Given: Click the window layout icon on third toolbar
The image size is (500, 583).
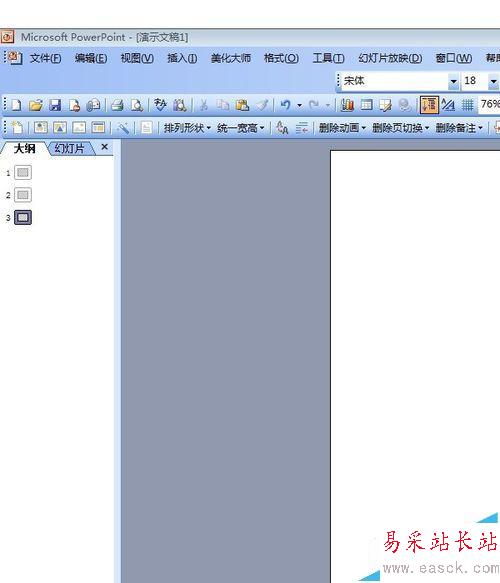Looking at the screenshot, I should pos(98,128).
